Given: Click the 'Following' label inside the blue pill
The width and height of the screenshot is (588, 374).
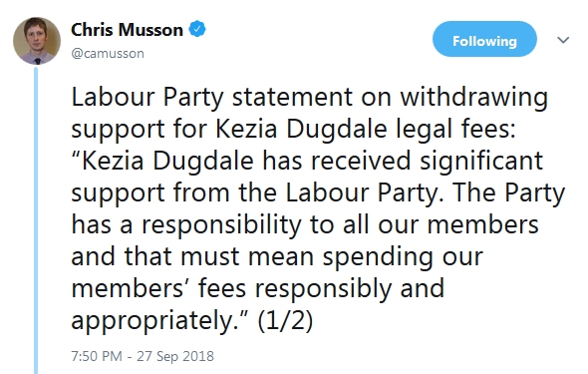Looking at the screenshot, I should (x=484, y=41).
